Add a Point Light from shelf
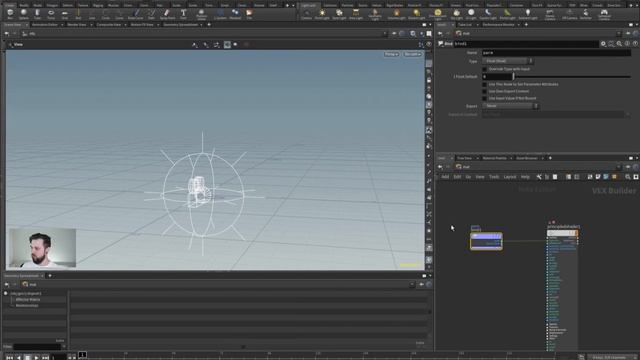This screenshot has height=360, width=640. (322, 14)
